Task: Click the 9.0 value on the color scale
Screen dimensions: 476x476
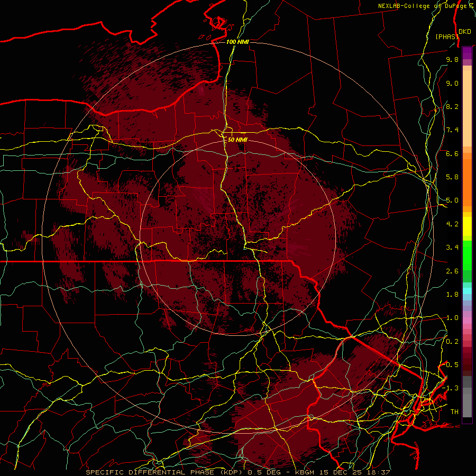Action: tap(452, 83)
